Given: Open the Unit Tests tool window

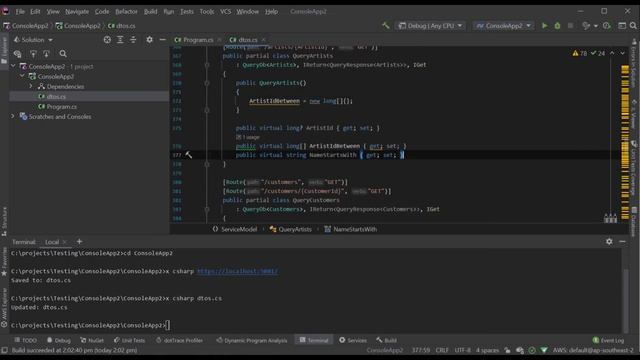Looking at the screenshot, I should (x=129, y=340).
